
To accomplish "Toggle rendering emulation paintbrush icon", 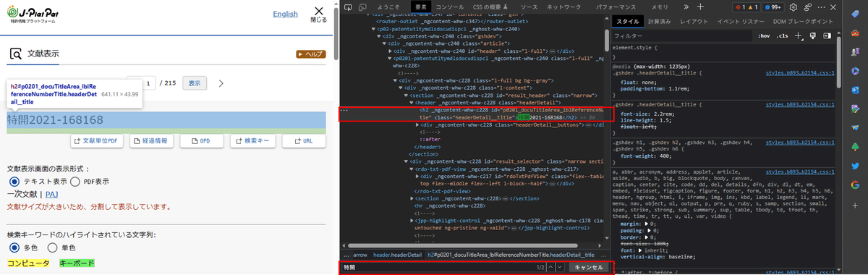I will [813, 35].
